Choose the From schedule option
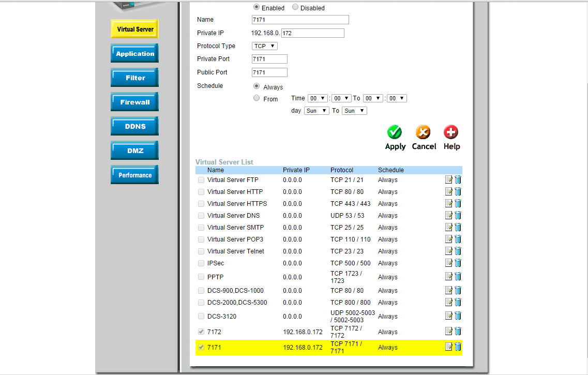The height and width of the screenshot is (375, 588). 257,98
